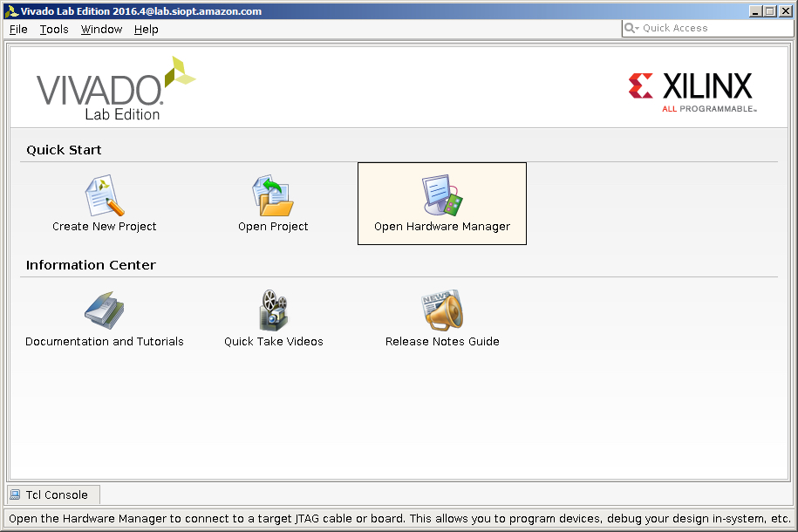The image size is (798, 532).
Task: Click the Release Notes Guide megaphone icon
Action: [442, 310]
